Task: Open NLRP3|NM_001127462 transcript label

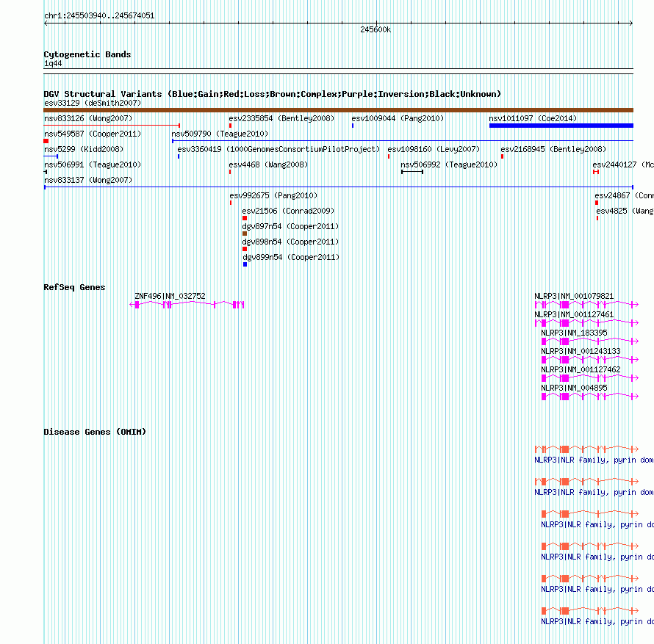Action: point(581,369)
